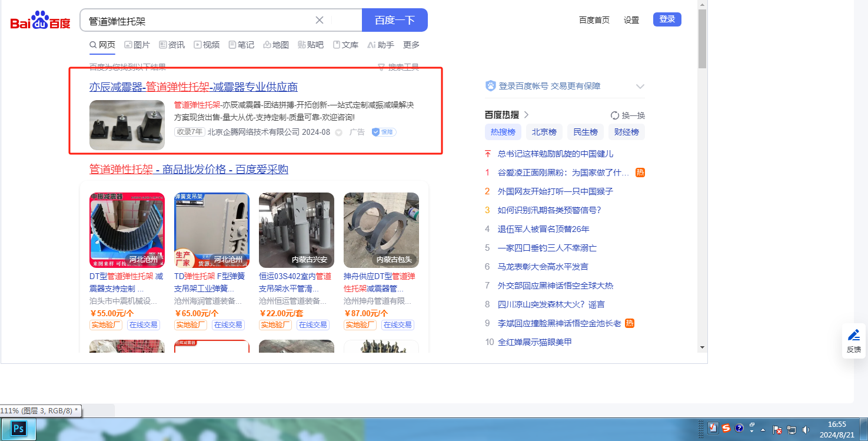
Task: Expand the 登录百度帐号 panel chevron
Action: click(x=640, y=87)
